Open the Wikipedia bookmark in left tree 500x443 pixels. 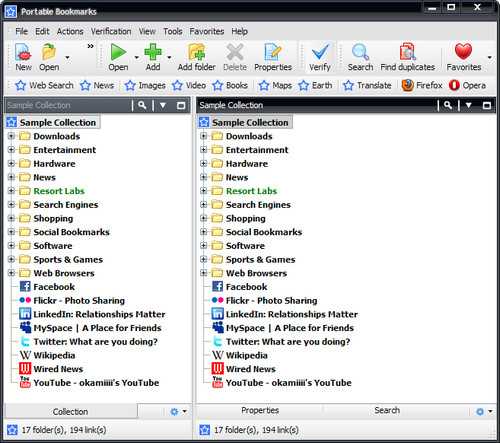pos(54,355)
